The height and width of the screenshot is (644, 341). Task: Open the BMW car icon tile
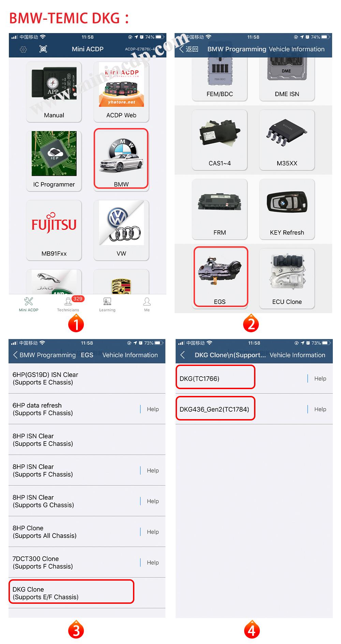click(x=121, y=159)
